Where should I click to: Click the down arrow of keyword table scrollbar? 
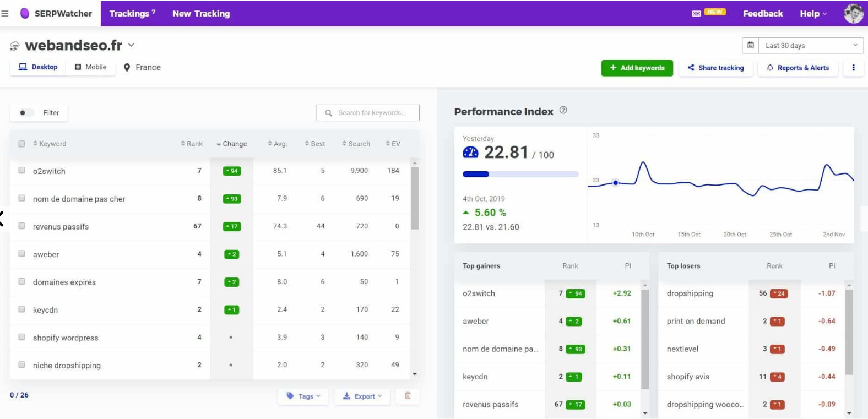click(x=415, y=374)
